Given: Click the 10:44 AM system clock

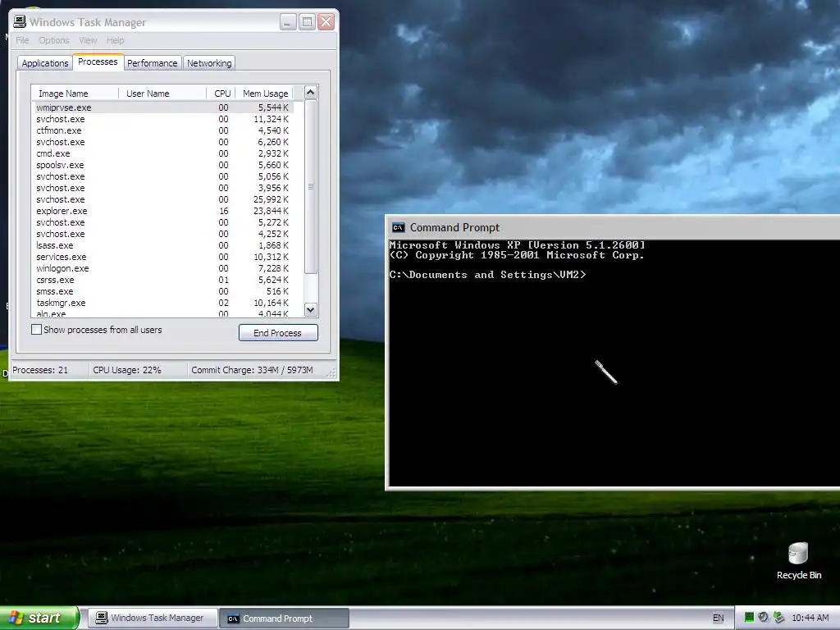Looking at the screenshot, I should pos(810,619).
